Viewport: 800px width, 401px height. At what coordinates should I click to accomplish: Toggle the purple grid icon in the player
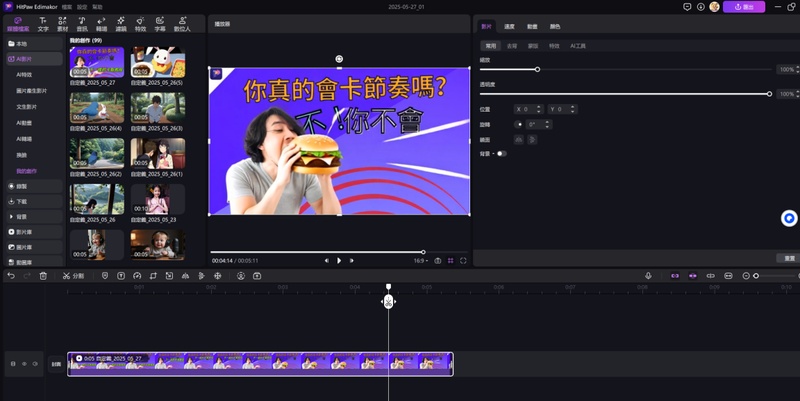451,261
